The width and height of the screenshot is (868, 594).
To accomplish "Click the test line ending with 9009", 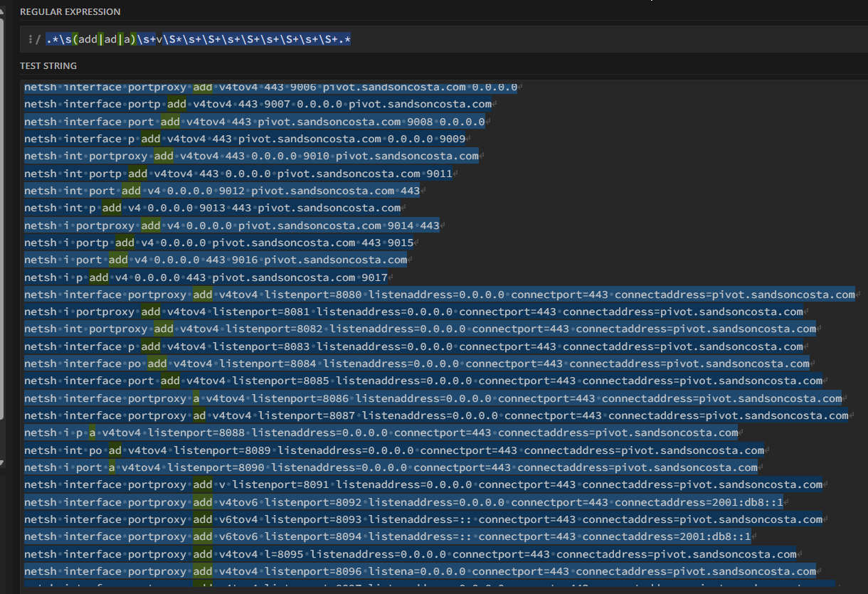I will point(245,139).
